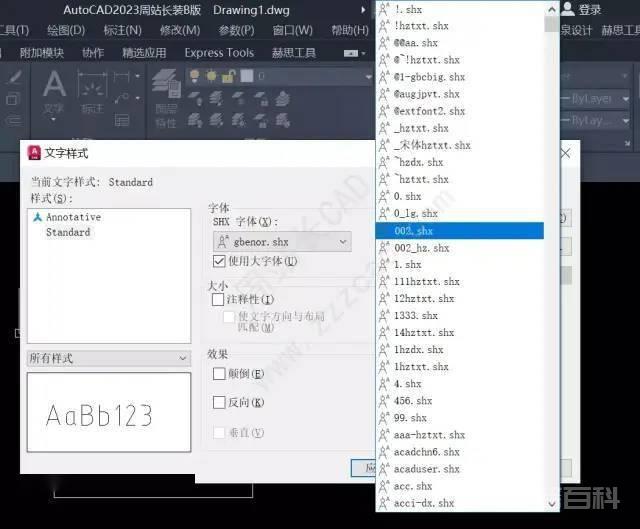Click the Layer Lock tool icon
Viewport: 640px width, 529px height.
(x=260, y=98)
